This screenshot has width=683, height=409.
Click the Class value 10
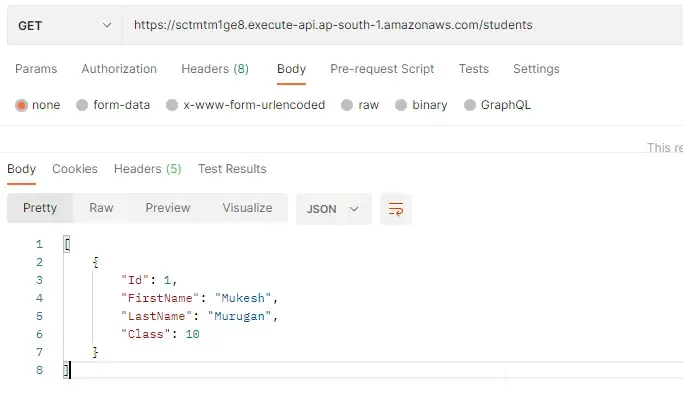click(x=193, y=334)
